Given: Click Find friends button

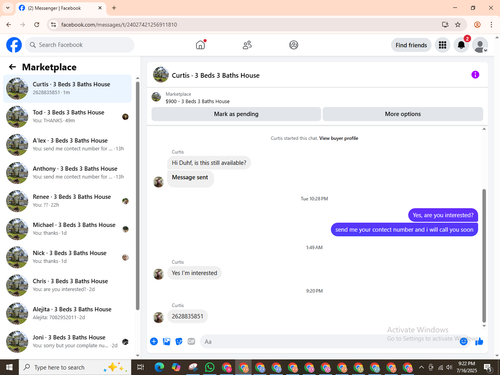Looking at the screenshot, I should pos(411,45).
